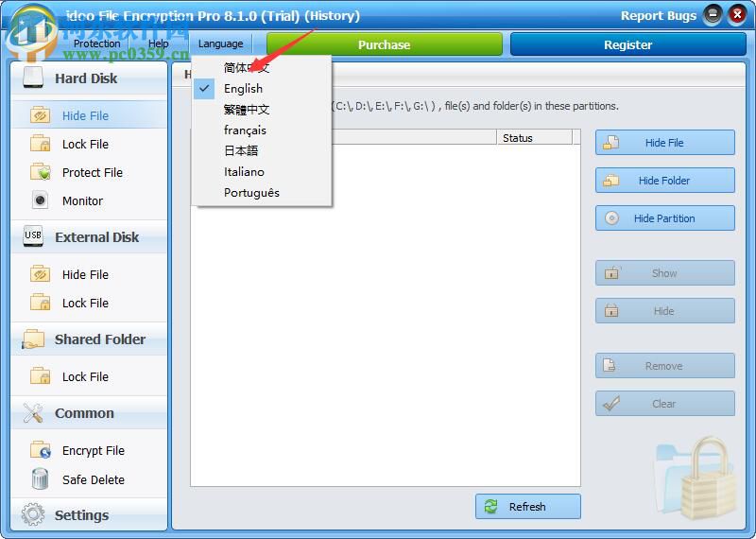Select Hide File under External Disk
The image size is (756, 539).
pyautogui.click(x=89, y=274)
